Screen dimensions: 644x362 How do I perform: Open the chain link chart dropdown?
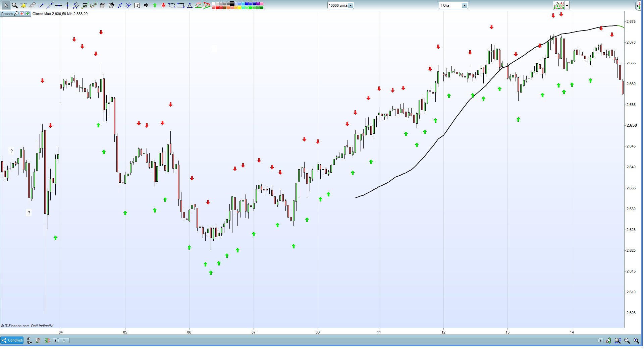[29, 341]
